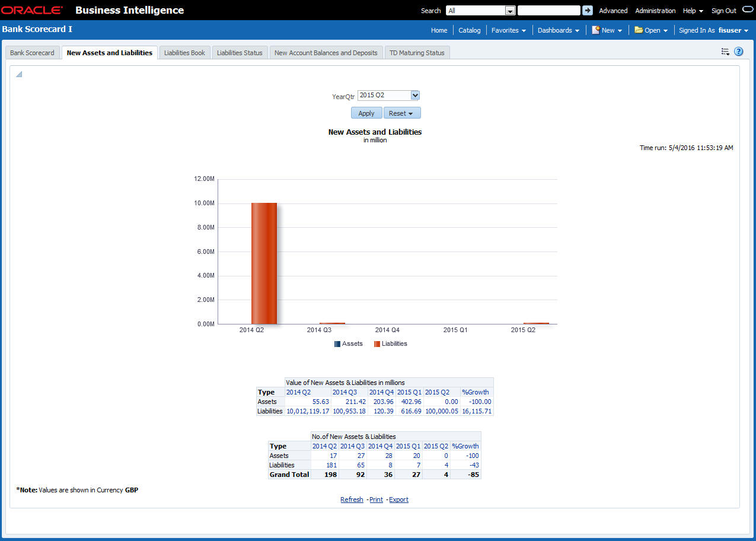756x541 pixels.
Task: Click the 211.42 Assets value
Action: tap(355, 402)
